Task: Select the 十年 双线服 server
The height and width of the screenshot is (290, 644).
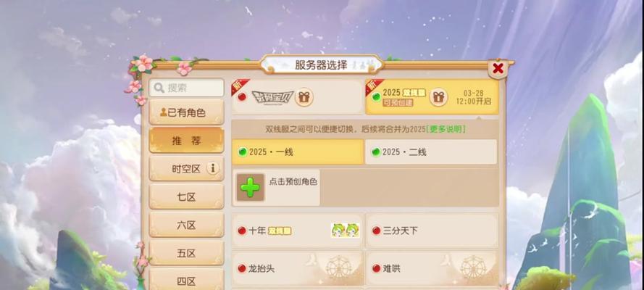Action: click(x=297, y=231)
